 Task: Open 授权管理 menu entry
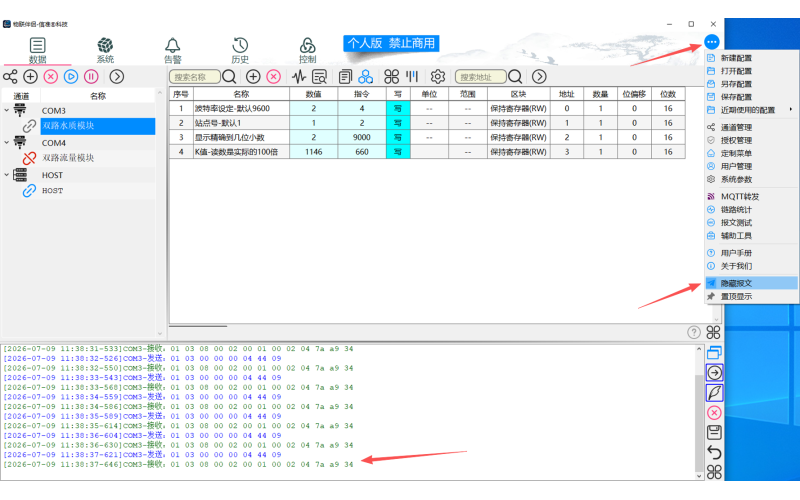point(751,140)
